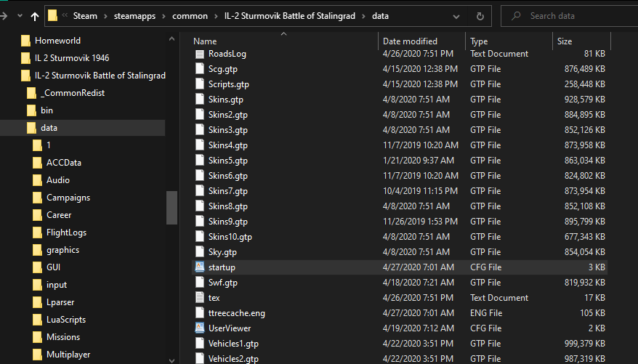The width and height of the screenshot is (638, 364).
Task: Click the Up one level arrow
Action: click(35, 16)
